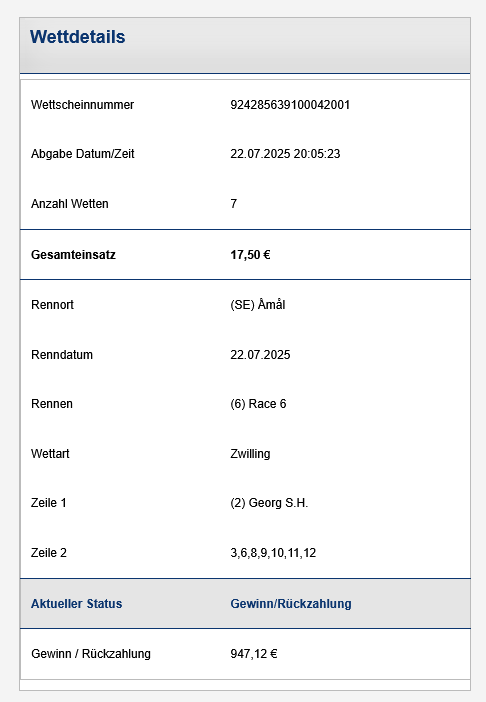Click the Wettart value Zwilling
The width and height of the screenshot is (486, 702).
point(250,454)
